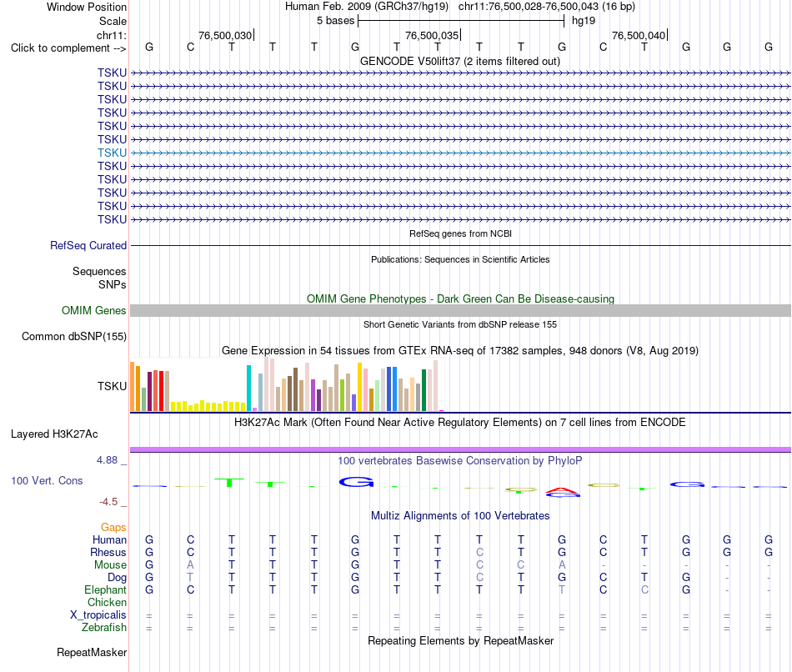Open 'Short Genetic Variants from dbSNP release 155' title
792x672 pixels.
[460, 324]
